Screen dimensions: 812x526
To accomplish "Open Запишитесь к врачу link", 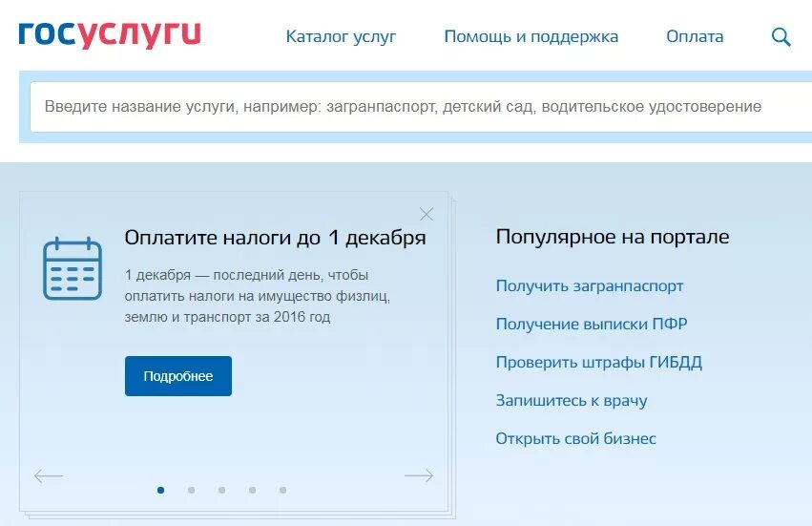I will pos(572,401).
